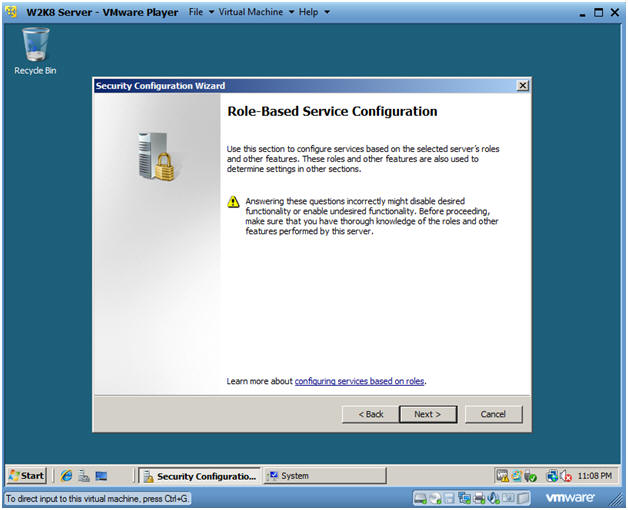Click the VMware hard disk device icon
628x510 pixels.
[420, 498]
